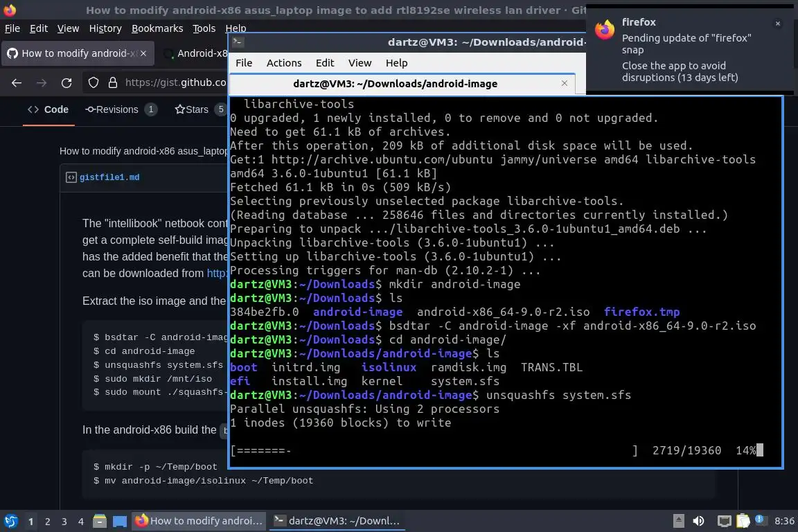Open the terminal Help menu

tap(396, 63)
